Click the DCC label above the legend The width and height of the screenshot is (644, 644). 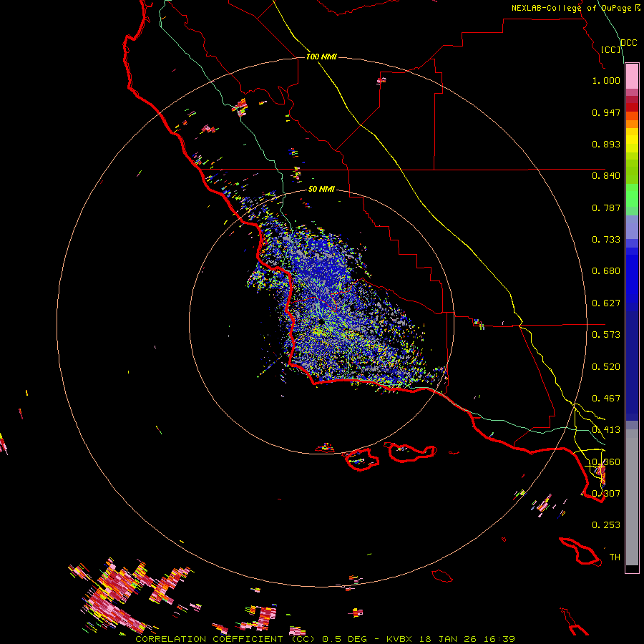click(628, 43)
